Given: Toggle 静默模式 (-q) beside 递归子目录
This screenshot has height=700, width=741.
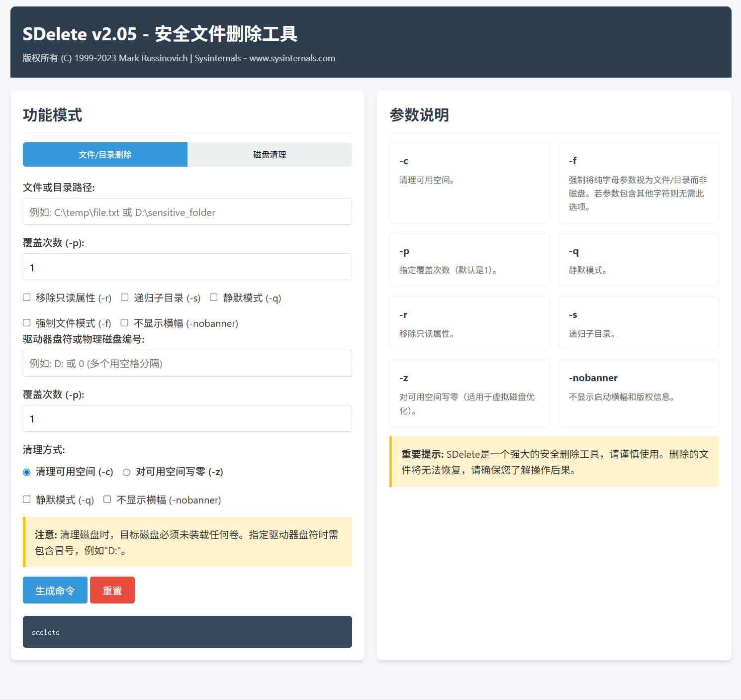Looking at the screenshot, I should (x=214, y=298).
